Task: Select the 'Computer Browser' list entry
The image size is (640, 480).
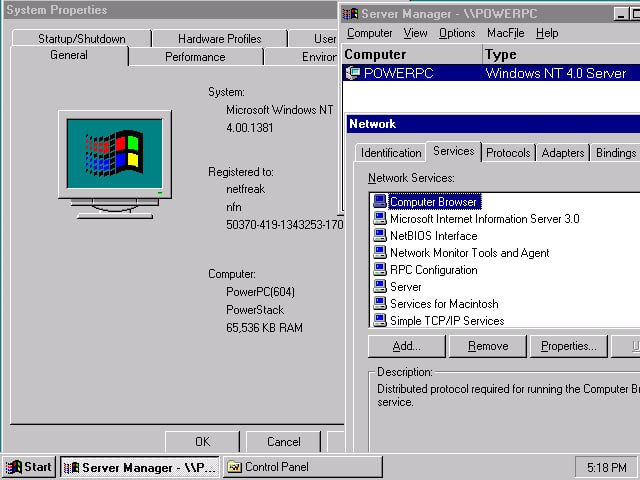Action: (433, 202)
